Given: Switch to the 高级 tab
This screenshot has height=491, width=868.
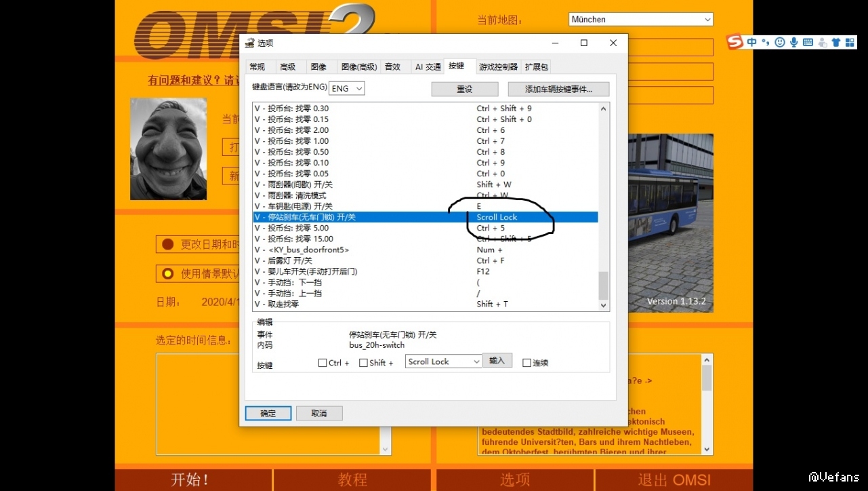Looking at the screenshot, I should tap(288, 66).
